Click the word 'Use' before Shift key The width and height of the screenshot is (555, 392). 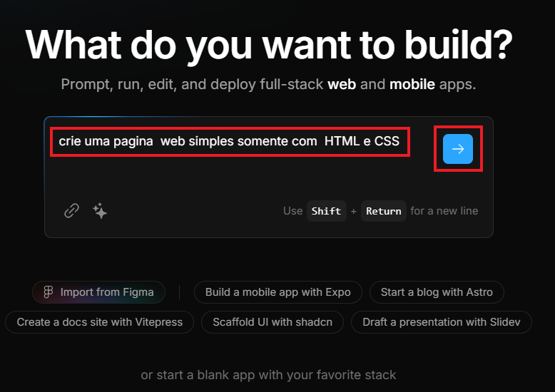[x=292, y=211]
